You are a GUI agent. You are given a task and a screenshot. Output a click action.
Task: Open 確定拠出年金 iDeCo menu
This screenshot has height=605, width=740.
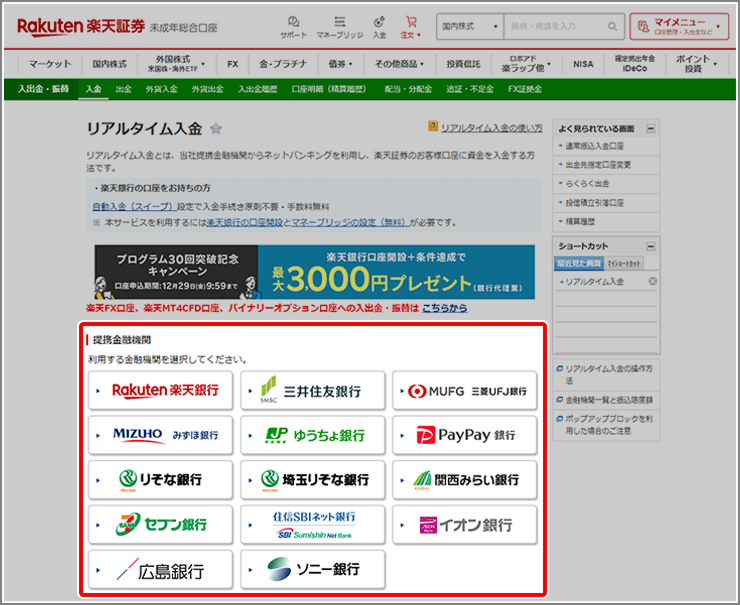pos(634,64)
